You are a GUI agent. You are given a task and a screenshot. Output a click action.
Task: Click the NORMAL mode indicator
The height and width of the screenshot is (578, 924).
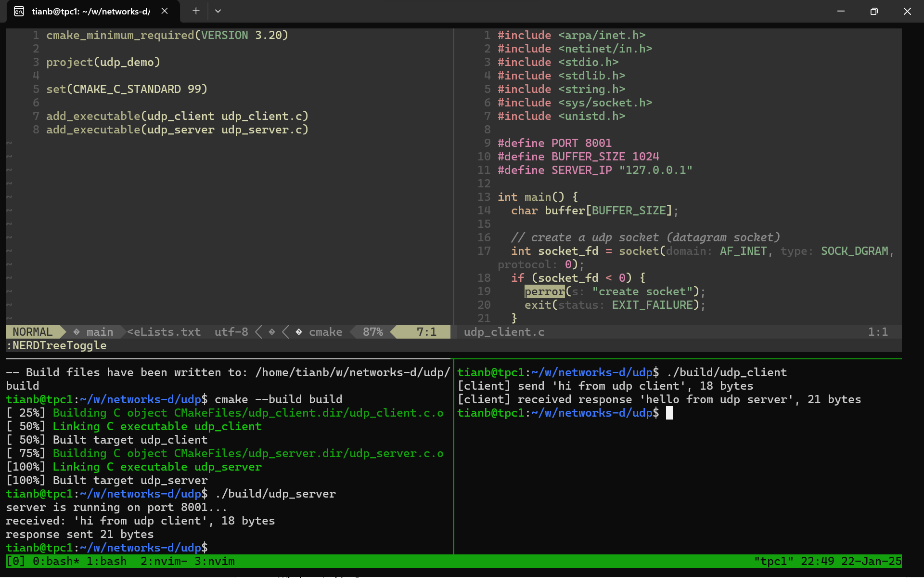[33, 332]
